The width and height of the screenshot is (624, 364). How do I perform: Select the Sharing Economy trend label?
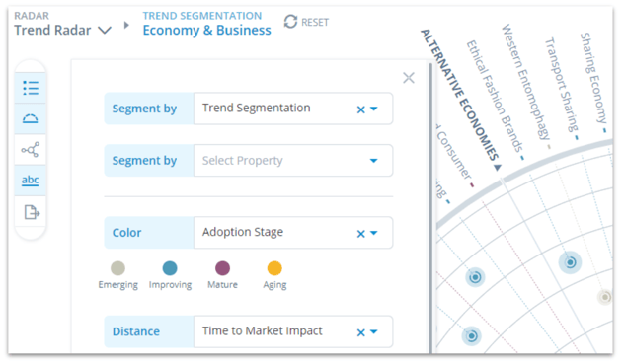[x=592, y=78]
